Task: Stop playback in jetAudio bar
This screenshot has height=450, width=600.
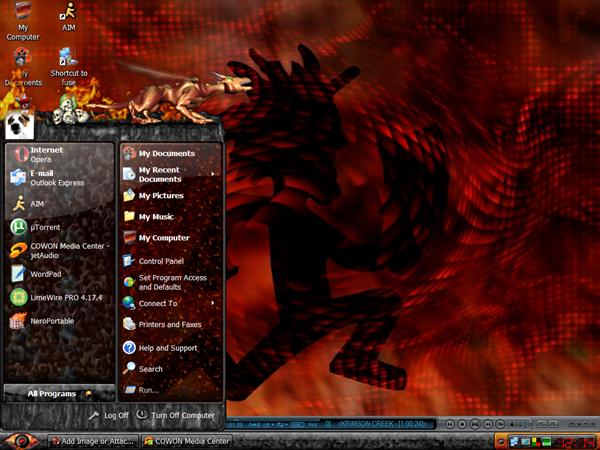Action: [x=463, y=424]
